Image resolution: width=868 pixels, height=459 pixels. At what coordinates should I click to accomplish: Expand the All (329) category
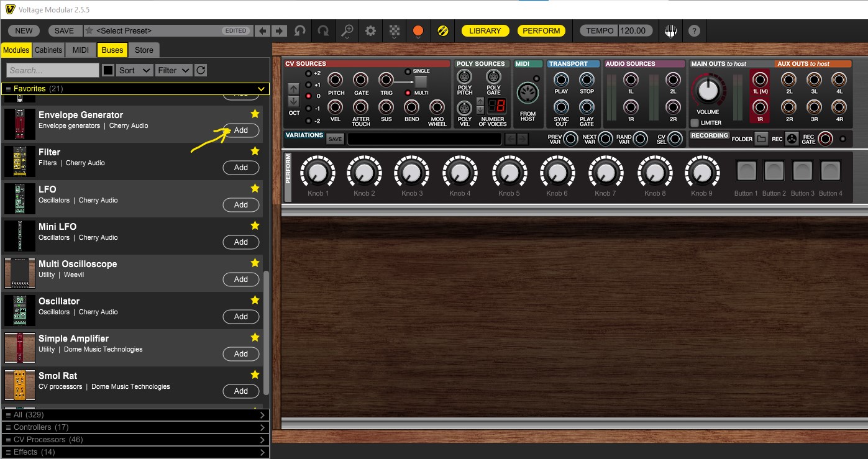(x=135, y=415)
